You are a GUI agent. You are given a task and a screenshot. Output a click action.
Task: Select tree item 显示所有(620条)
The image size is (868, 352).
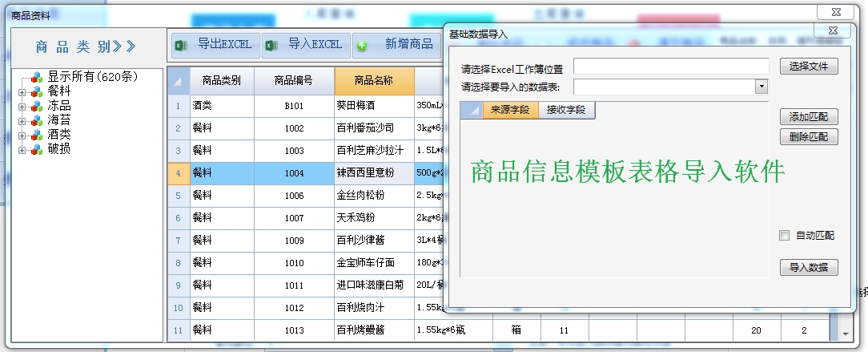pos(92,77)
